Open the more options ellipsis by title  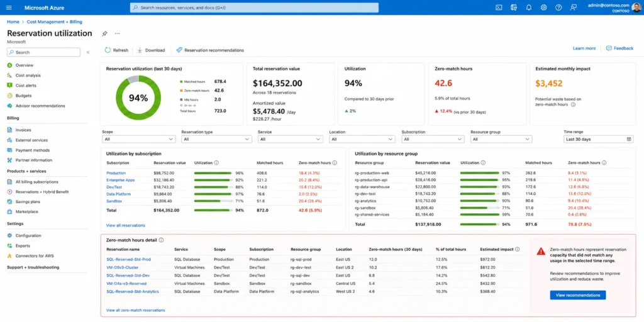(x=118, y=34)
